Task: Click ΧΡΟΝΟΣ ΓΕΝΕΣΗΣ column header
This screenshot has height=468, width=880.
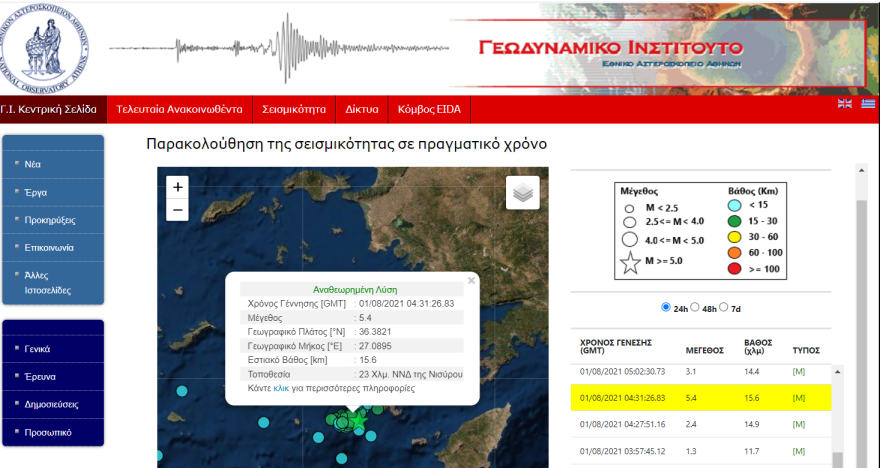Action: point(615,346)
